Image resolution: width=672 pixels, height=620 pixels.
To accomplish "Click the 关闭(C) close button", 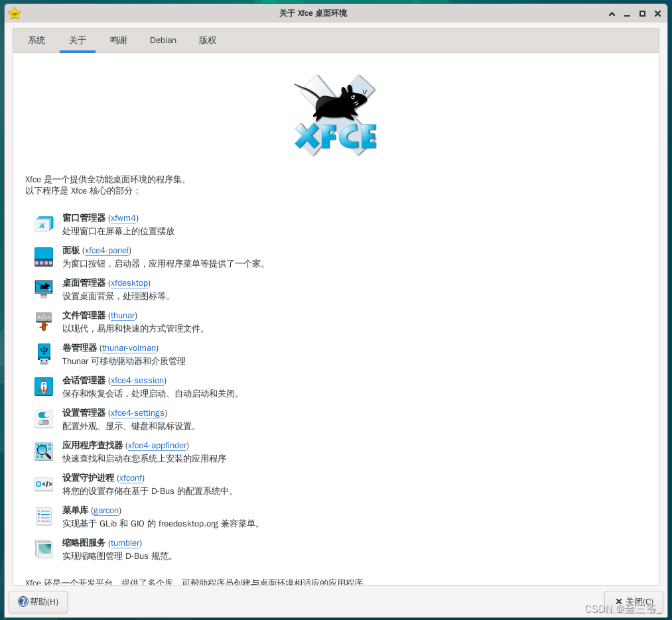I will pyautogui.click(x=634, y=602).
